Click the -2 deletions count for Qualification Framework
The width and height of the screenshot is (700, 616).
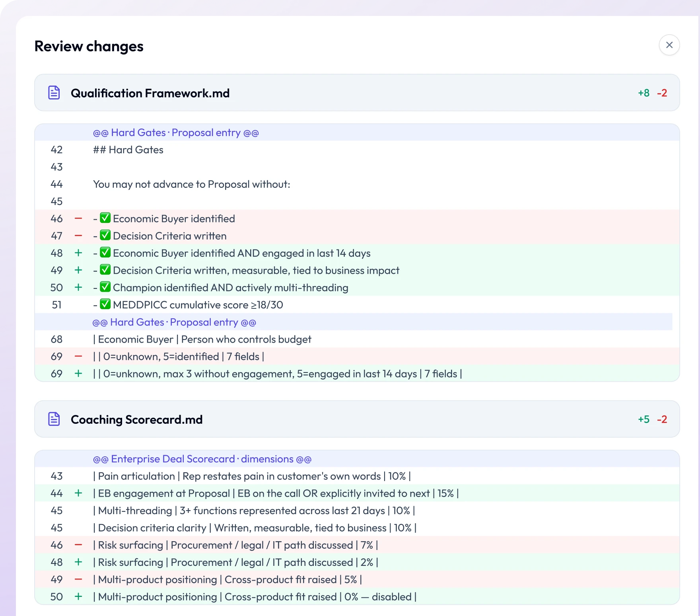pyautogui.click(x=662, y=93)
